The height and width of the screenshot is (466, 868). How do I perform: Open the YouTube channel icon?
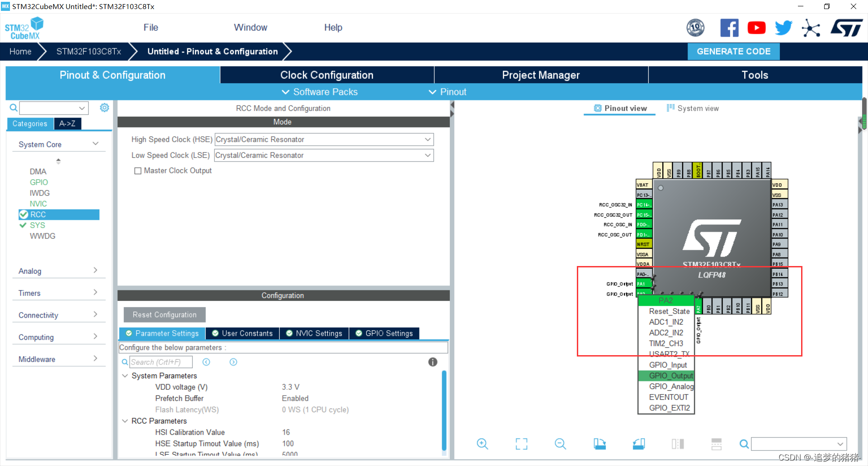pos(756,28)
